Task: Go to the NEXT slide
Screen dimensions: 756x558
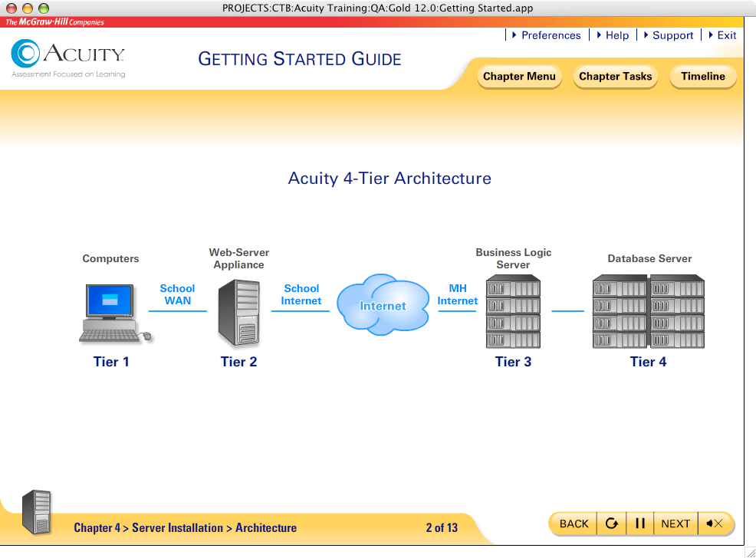Action: [675, 524]
